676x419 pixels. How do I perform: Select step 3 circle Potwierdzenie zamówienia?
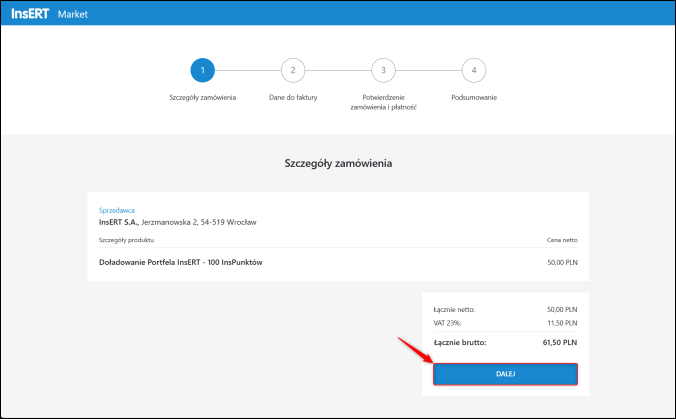[x=383, y=70]
